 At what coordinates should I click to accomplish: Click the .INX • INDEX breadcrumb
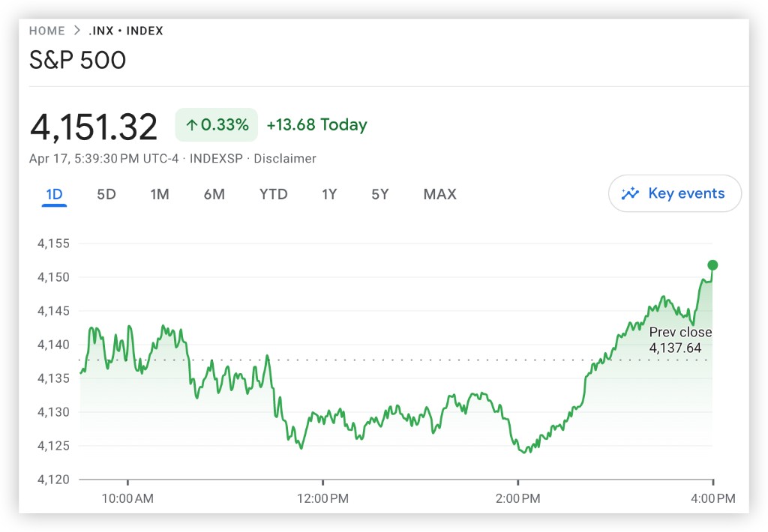click(x=126, y=31)
